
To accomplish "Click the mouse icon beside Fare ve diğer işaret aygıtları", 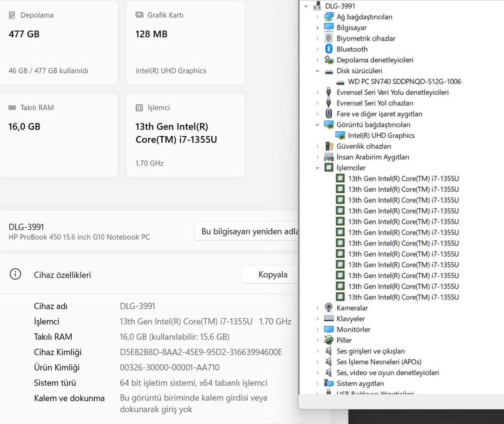I will [x=329, y=114].
